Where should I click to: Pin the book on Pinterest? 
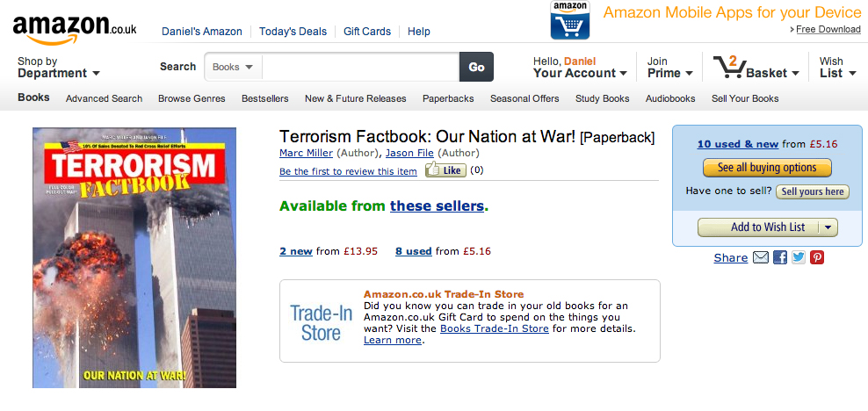(x=817, y=257)
